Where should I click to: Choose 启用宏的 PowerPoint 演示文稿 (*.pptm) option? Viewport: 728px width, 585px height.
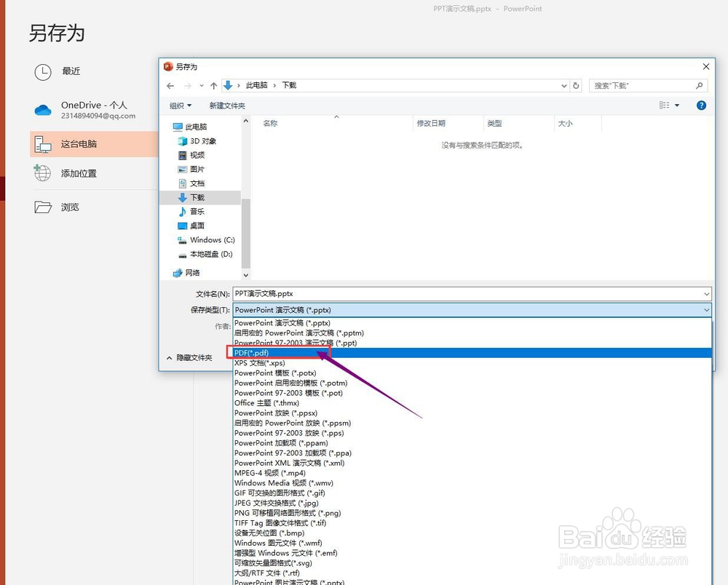coord(472,333)
